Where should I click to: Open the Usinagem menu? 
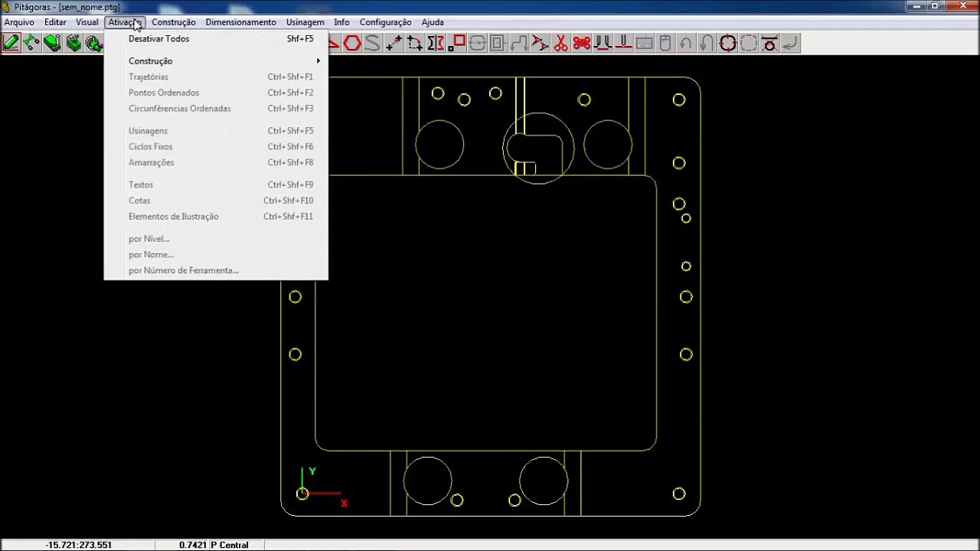(305, 22)
